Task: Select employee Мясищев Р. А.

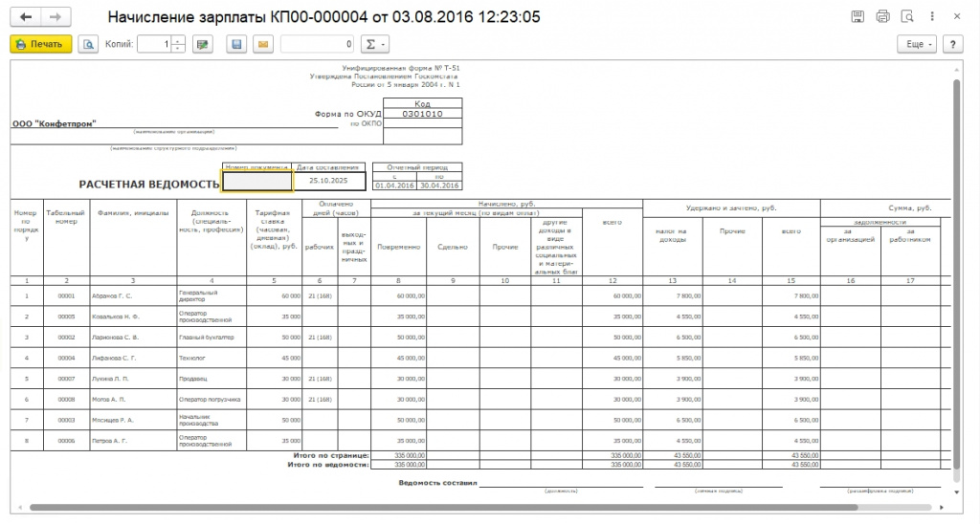Action: point(113,420)
